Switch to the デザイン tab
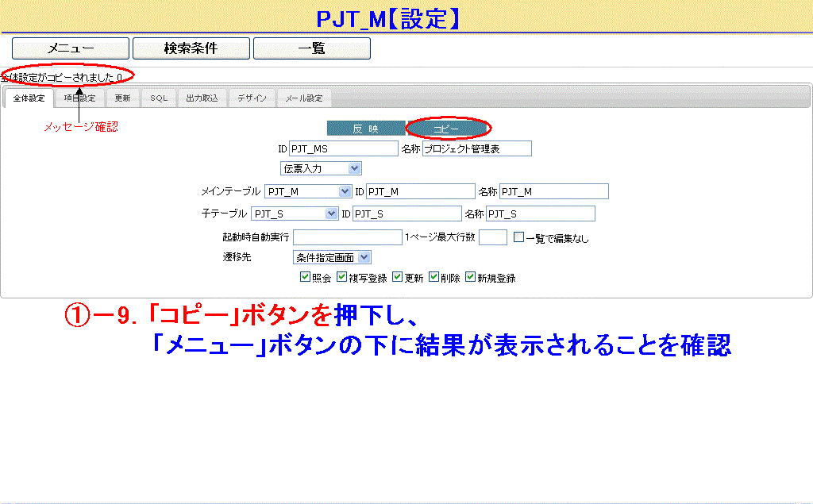The height and width of the screenshot is (504, 813). [x=252, y=98]
